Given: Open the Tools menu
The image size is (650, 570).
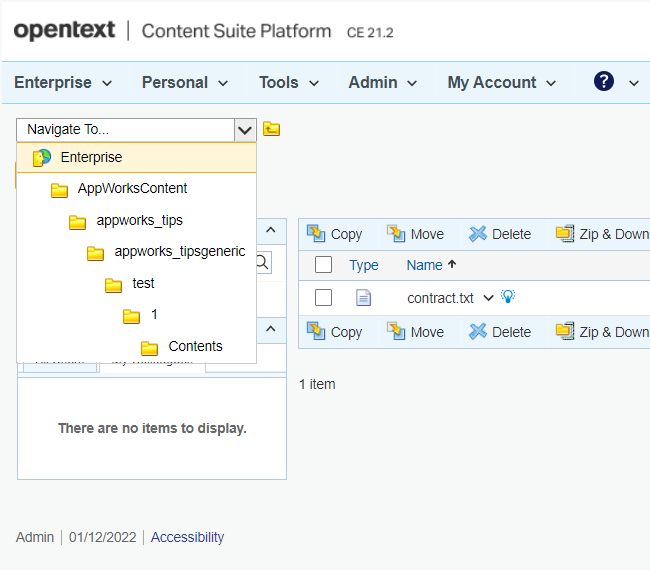Looking at the screenshot, I should [289, 83].
